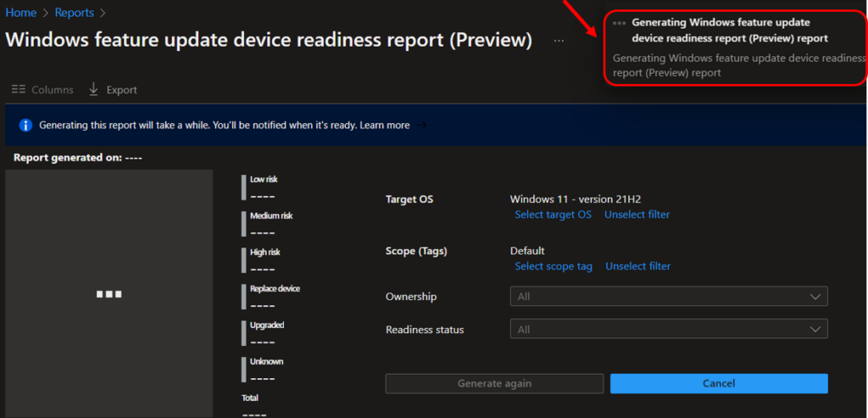Open the Ownership dropdown
The width and height of the screenshot is (868, 418).
(669, 296)
